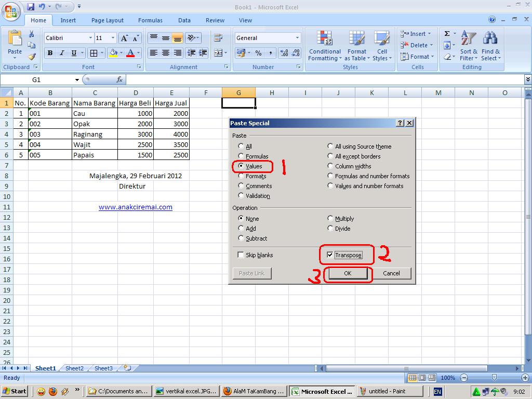Click the Increase Decimal icon
This screenshot has width=532, height=399.
(x=284, y=53)
